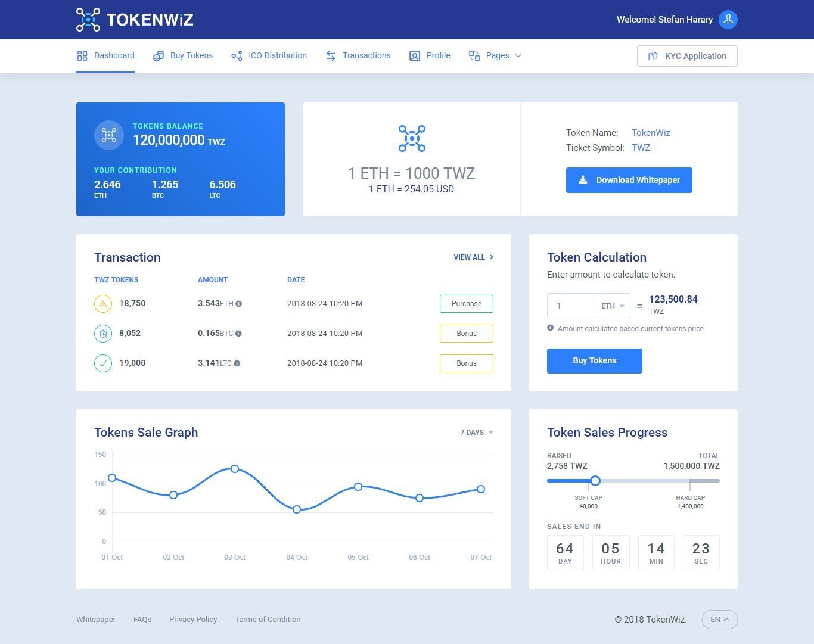Screen dimensions: 814x644
Task: Go to Buy Tokens menu item
Action: tap(183, 55)
